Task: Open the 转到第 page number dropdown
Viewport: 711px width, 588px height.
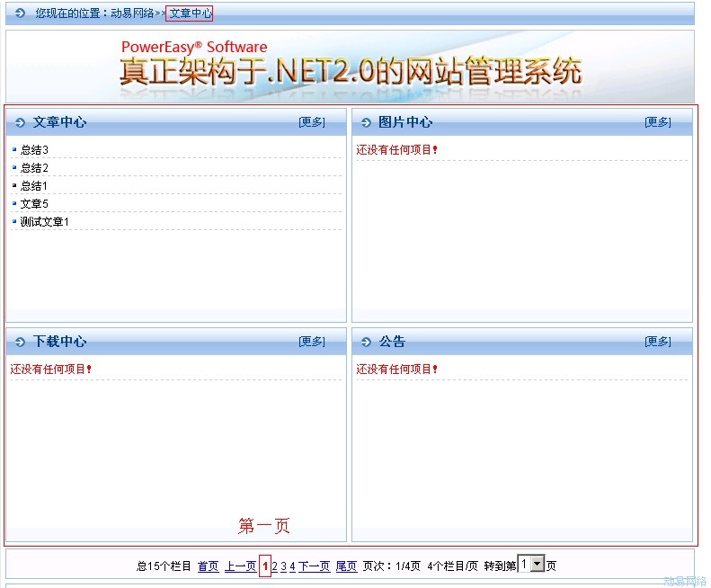Action: click(538, 565)
